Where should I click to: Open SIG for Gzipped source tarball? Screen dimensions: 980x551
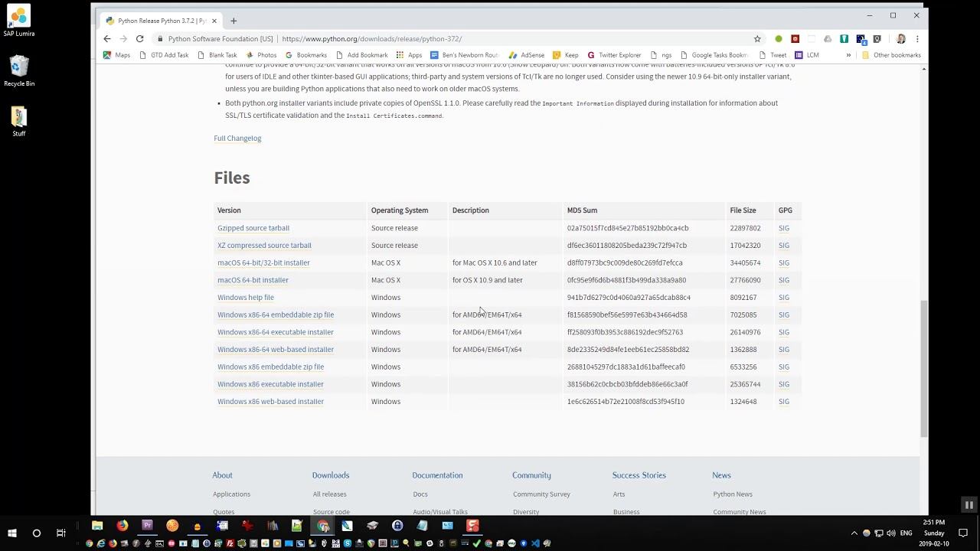(x=783, y=228)
